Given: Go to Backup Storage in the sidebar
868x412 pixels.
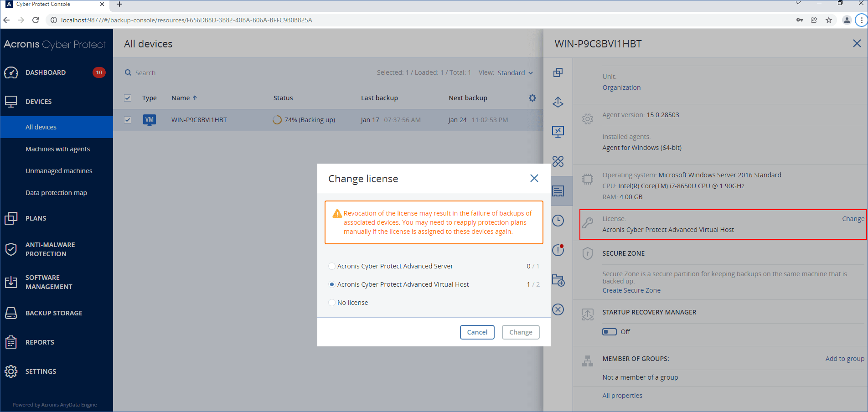Looking at the screenshot, I should (54, 313).
